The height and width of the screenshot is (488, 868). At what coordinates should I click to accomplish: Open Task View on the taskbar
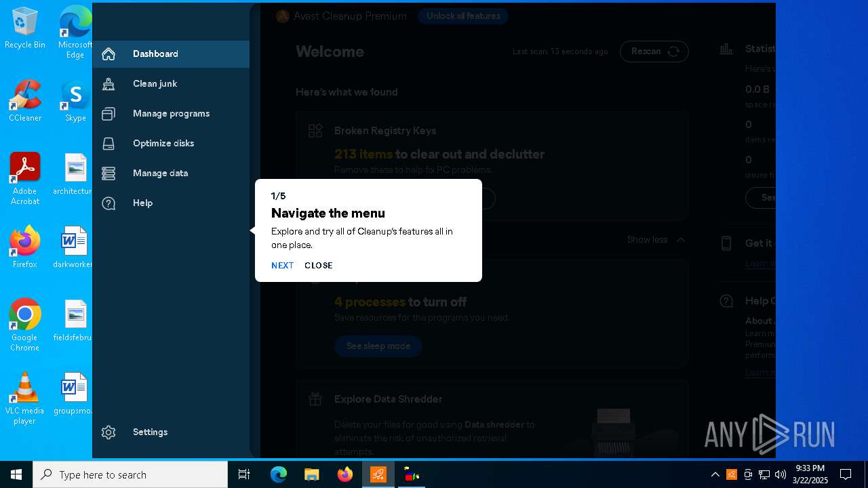(x=244, y=474)
